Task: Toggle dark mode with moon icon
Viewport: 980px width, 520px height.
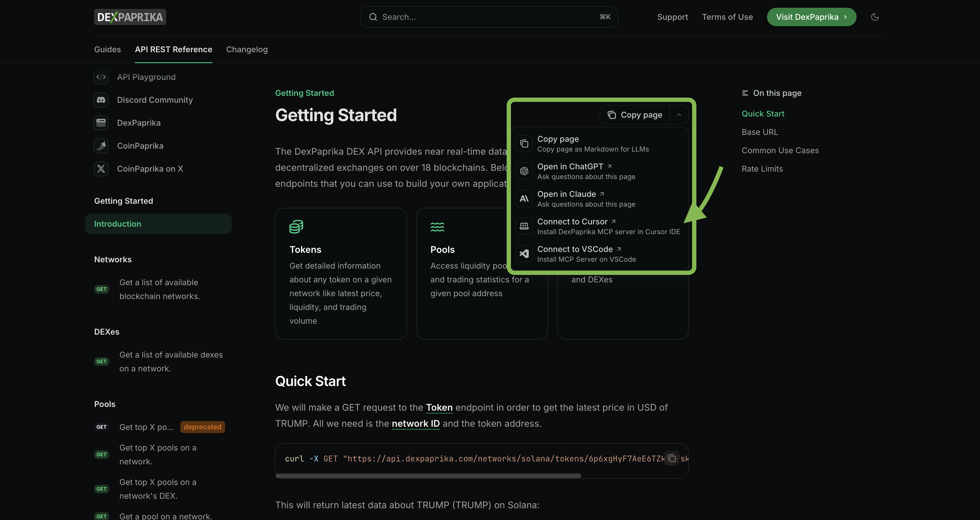Action: 874,17
